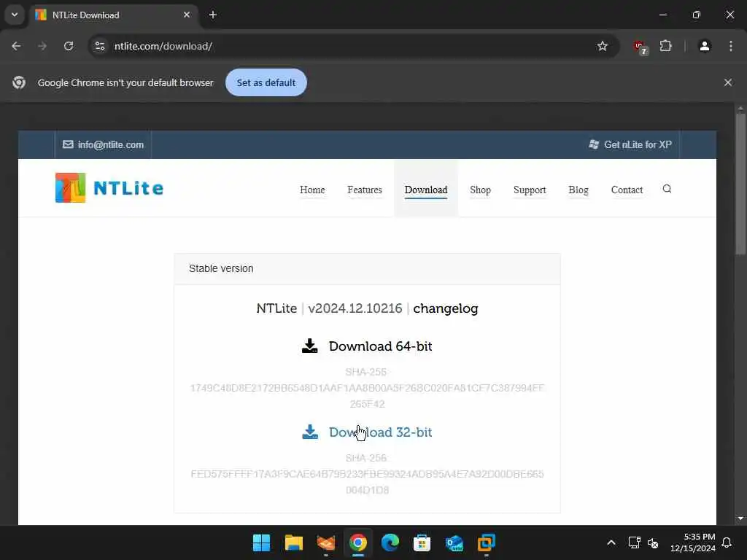This screenshot has width=747, height=560.
Task: Open the Features menu item
Action: [365, 190]
